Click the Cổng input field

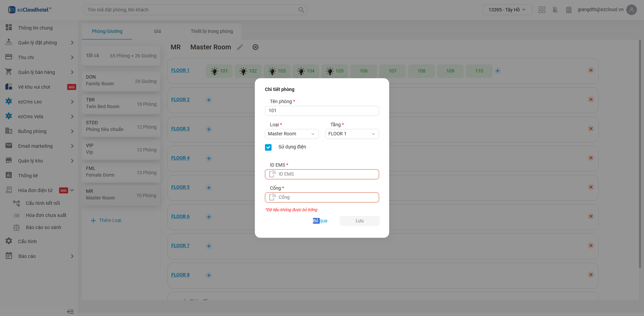[x=326, y=197]
